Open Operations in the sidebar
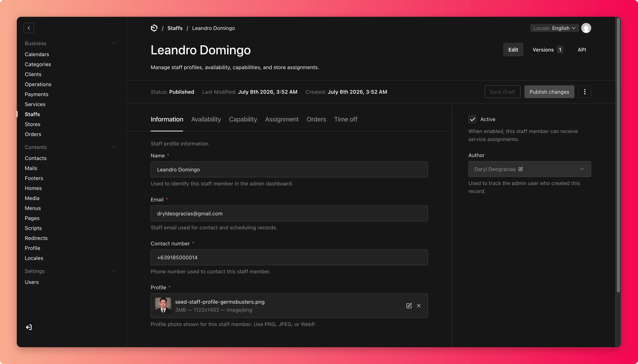The height and width of the screenshot is (364, 638). pos(38,84)
